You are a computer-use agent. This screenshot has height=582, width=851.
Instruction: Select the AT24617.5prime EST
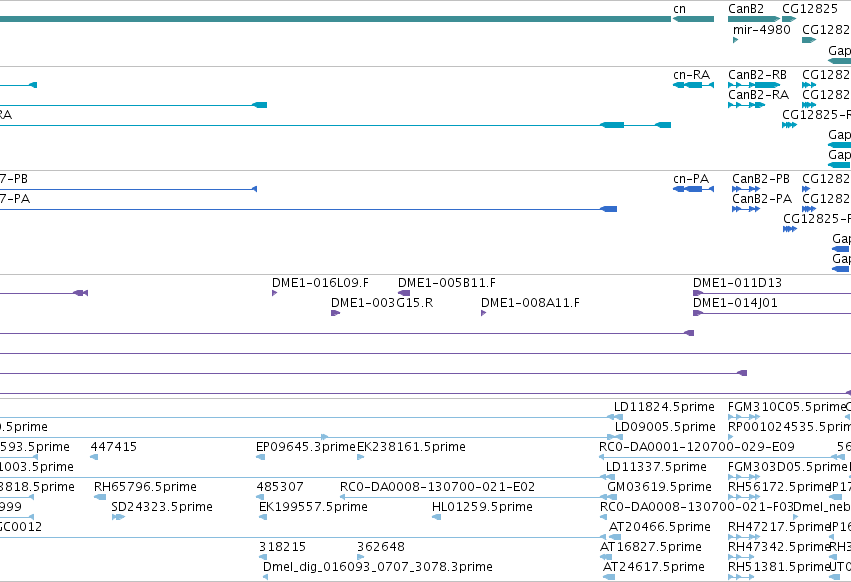(609, 577)
